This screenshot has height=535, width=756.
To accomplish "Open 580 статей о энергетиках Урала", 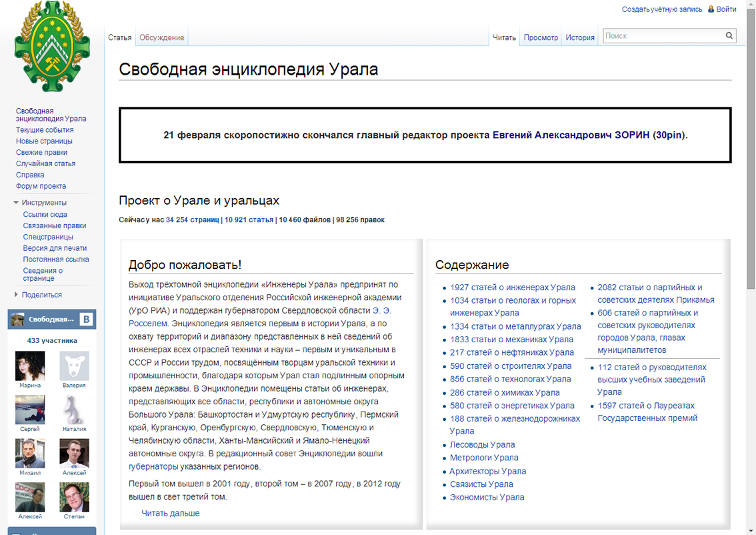I will click(x=512, y=406).
